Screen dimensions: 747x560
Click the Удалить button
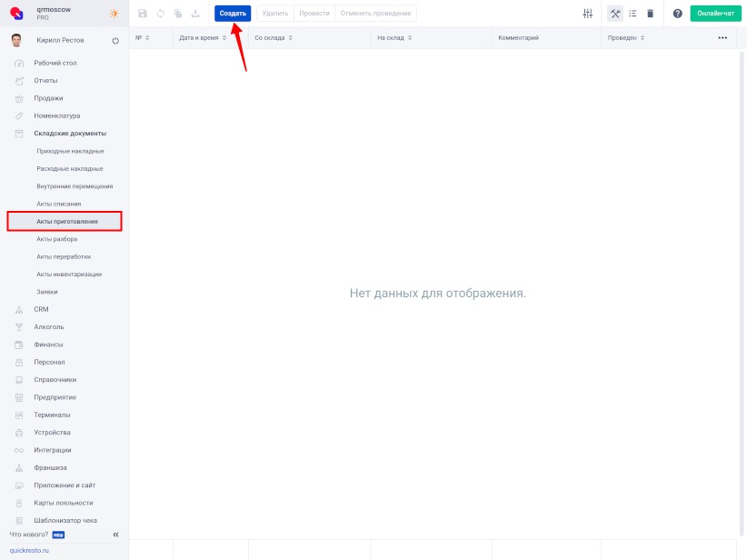tap(275, 14)
